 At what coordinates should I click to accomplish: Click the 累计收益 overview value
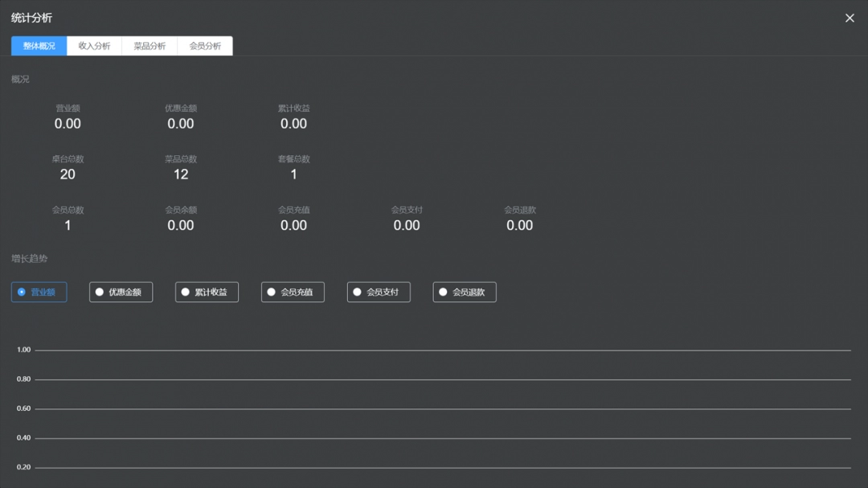[293, 124]
